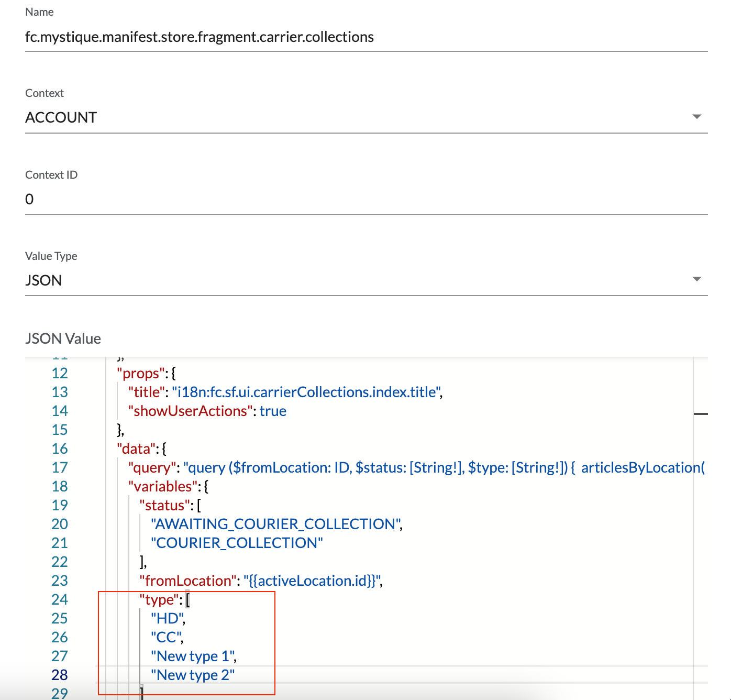Click the "COURIER_COLLECTION" string on line 21

237,543
